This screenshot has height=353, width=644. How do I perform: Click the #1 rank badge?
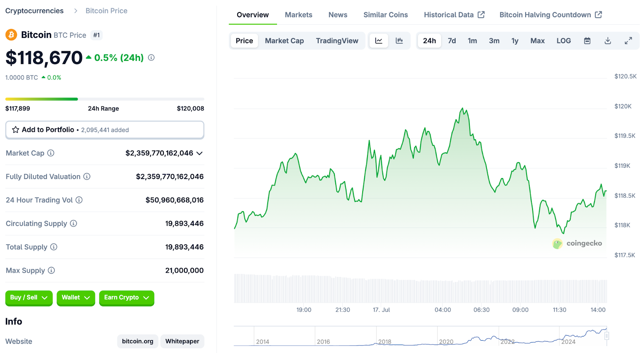tap(97, 35)
